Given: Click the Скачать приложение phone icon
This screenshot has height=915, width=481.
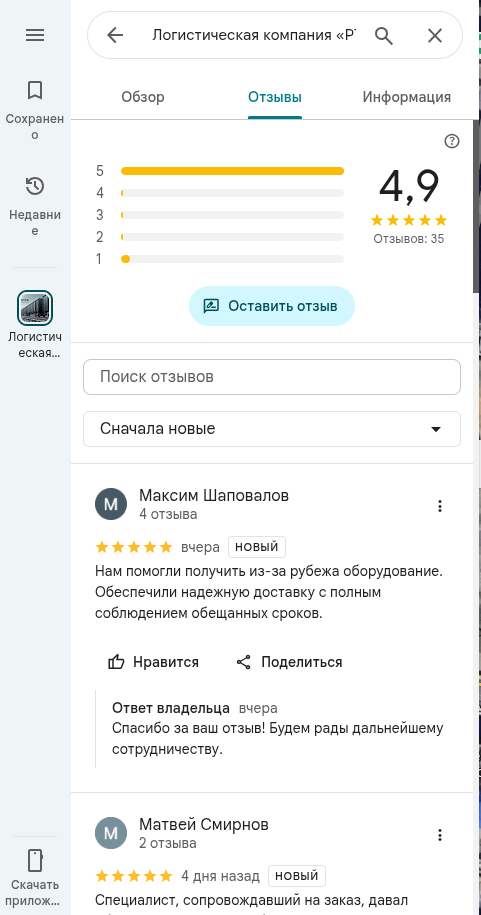Looking at the screenshot, I should 35,860.
